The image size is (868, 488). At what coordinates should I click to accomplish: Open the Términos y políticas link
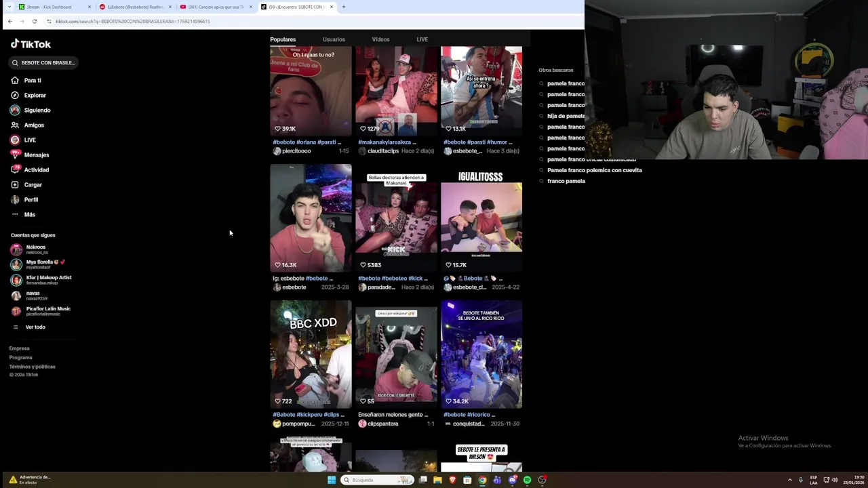click(x=32, y=367)
